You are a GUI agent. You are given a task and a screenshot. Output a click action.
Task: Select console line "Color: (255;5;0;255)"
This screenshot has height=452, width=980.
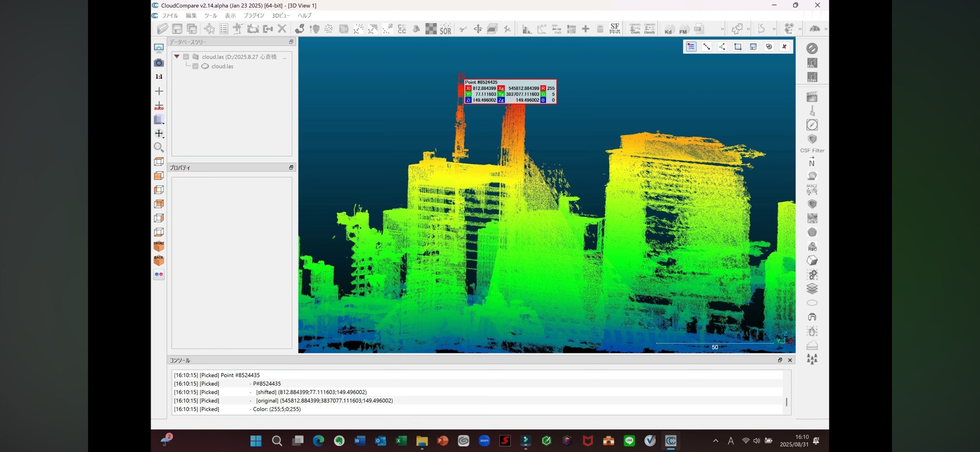(277, 409)
